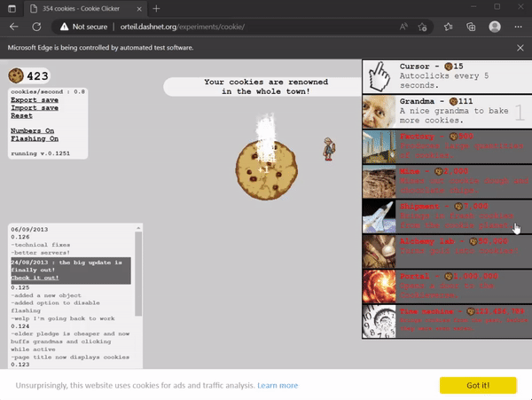Click the running v.0.1251 version text
Screen dimensions: 532x400
pyautogui.click(x=41, y=153)
